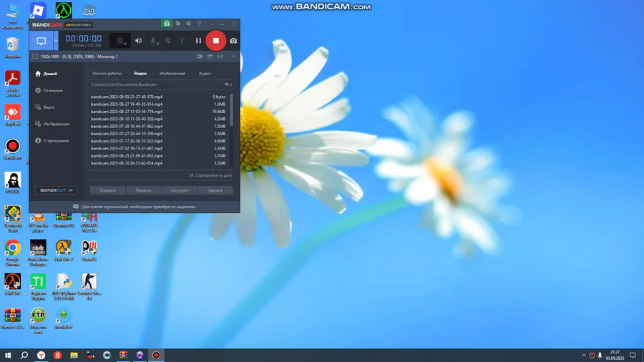This screenshot has width=644, height=362.
Task: Switch to the Аудио tab
Action: (205, 74)
